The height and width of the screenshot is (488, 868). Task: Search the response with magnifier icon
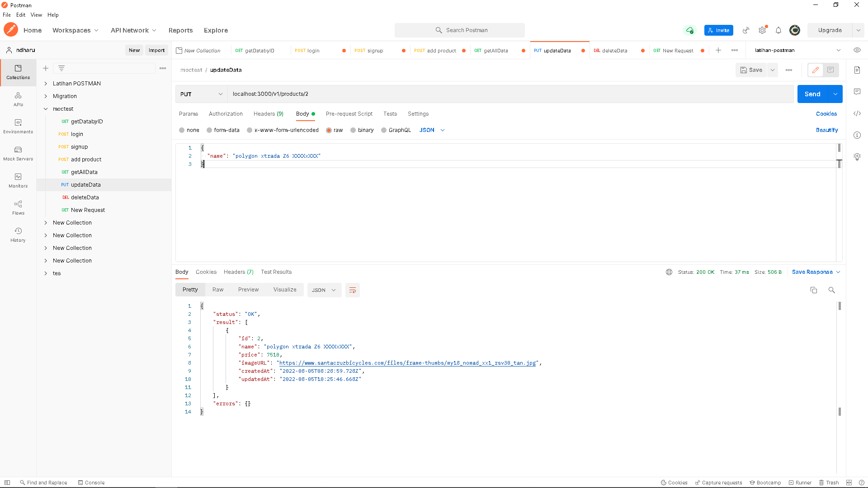(831, 290)
